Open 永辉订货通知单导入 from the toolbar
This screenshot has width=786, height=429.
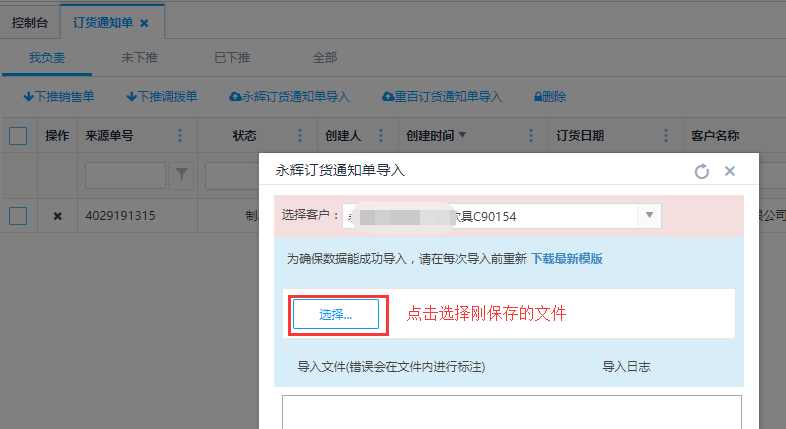click(x=289, y=97)
